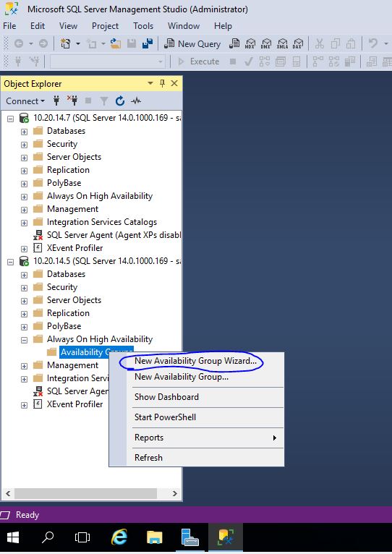Image resolution: width=392 pixels, height=554 pixels.
Task: Collapse the 10.20.14.7 server node
Action: click(11, 119)
